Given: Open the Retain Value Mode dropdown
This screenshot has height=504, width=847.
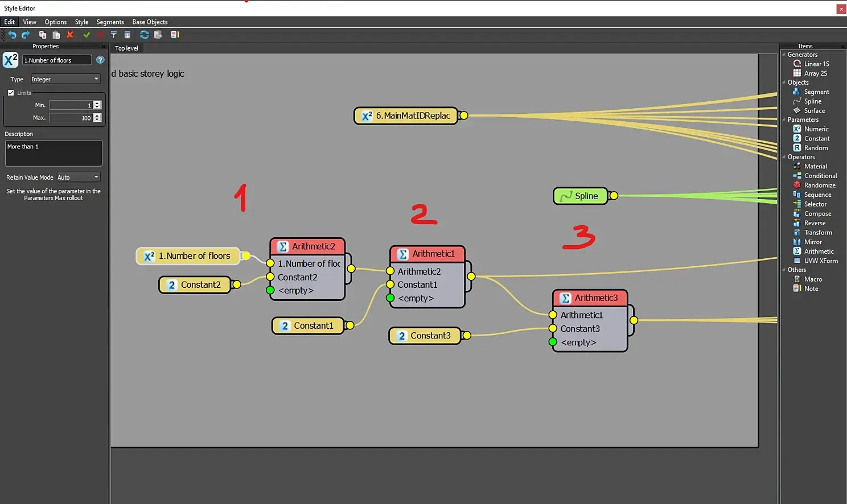Looking at the screenshot, I should pyautogui.click(x=79, y=177).
